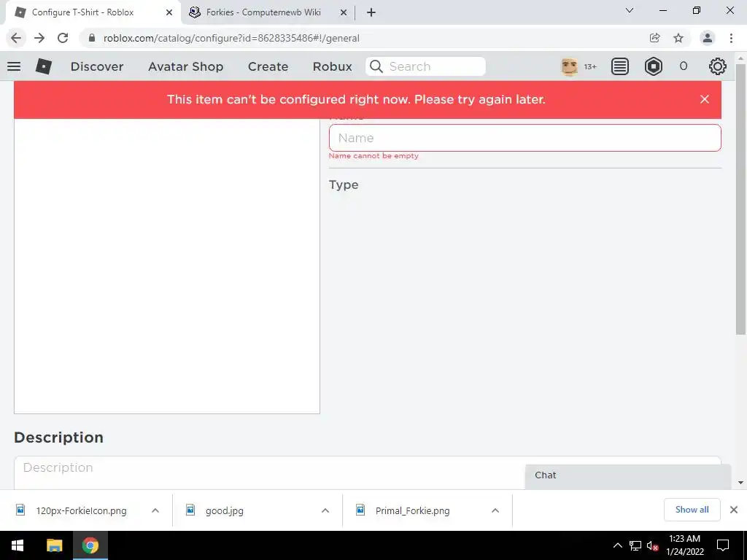Click the Robux hexagon icon
This screenshot has height=560, width=747.
pyautogui.click(x=653, y=66)
